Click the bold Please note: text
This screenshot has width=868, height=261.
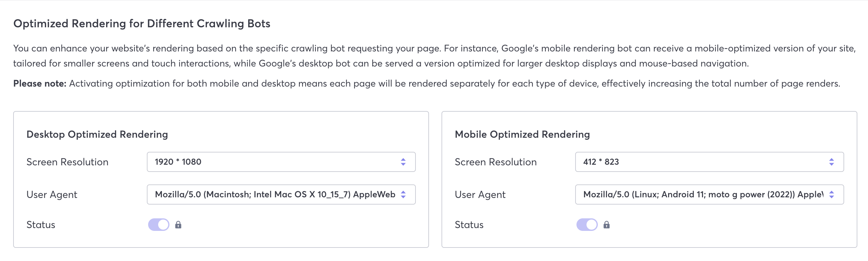[40, 83]
